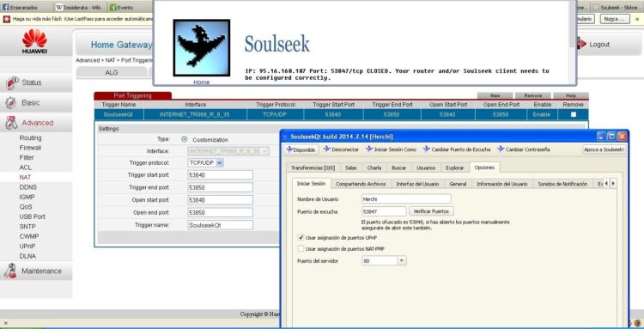
Task: Select SoulseekQt row trigger name cell
Action: point(118,114)
